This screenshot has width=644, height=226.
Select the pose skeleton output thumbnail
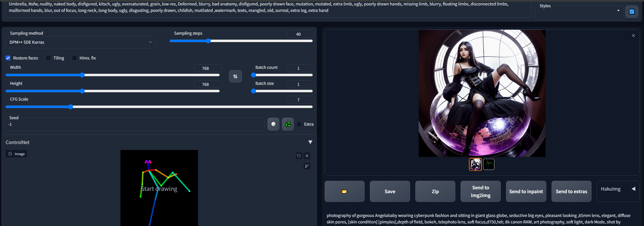(x=489, y=164)
